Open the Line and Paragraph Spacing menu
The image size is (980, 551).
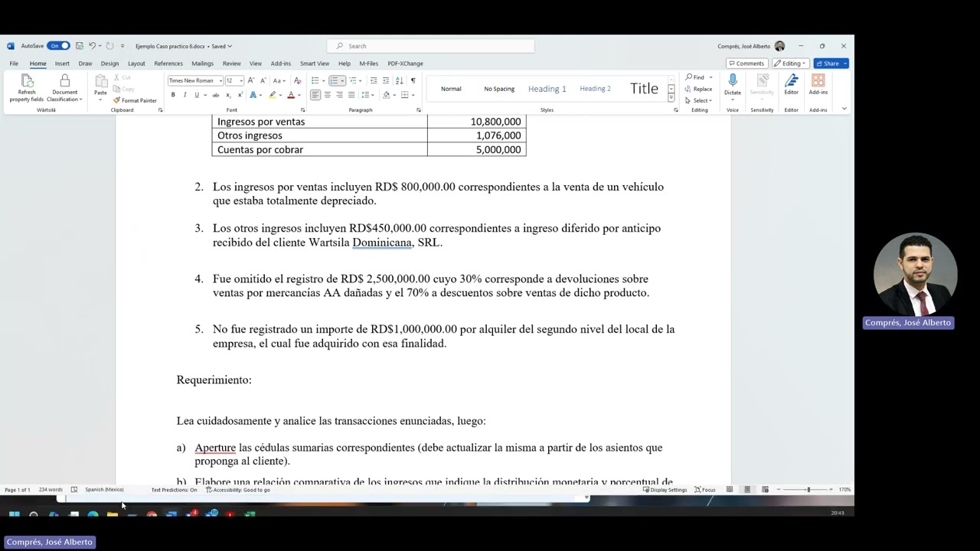367,95
